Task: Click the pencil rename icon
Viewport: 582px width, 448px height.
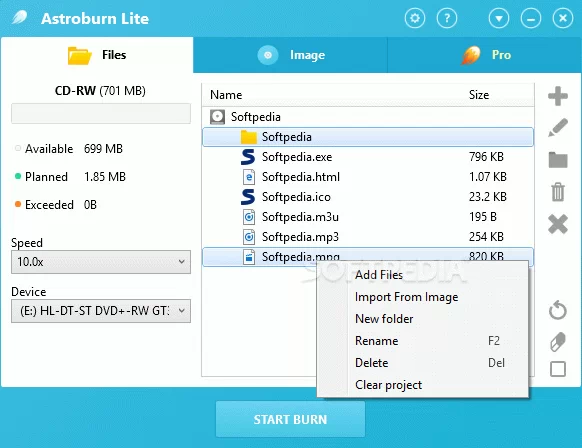Action: 558,128
